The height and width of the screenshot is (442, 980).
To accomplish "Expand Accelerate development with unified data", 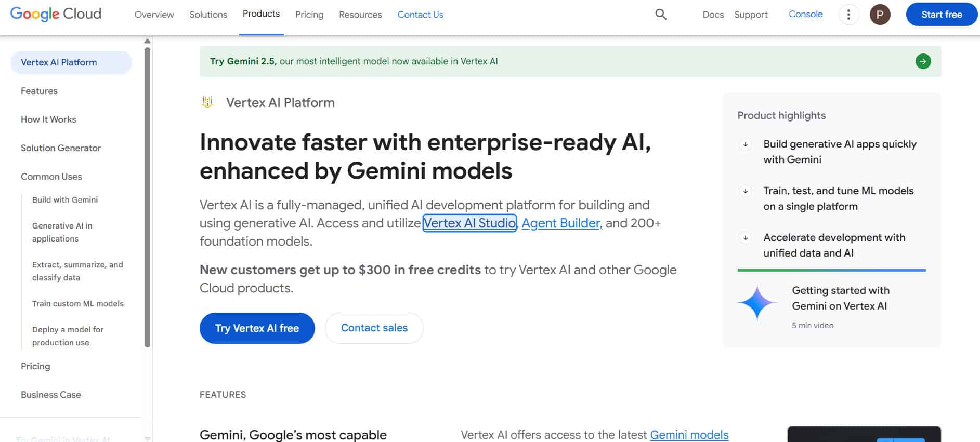I will click(x=746, y=238).
